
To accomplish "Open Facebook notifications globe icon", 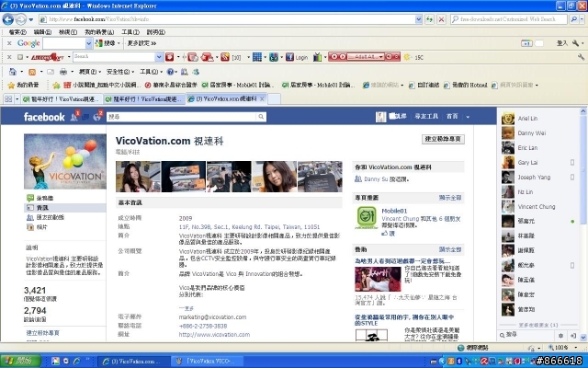I will click(97, 117).
